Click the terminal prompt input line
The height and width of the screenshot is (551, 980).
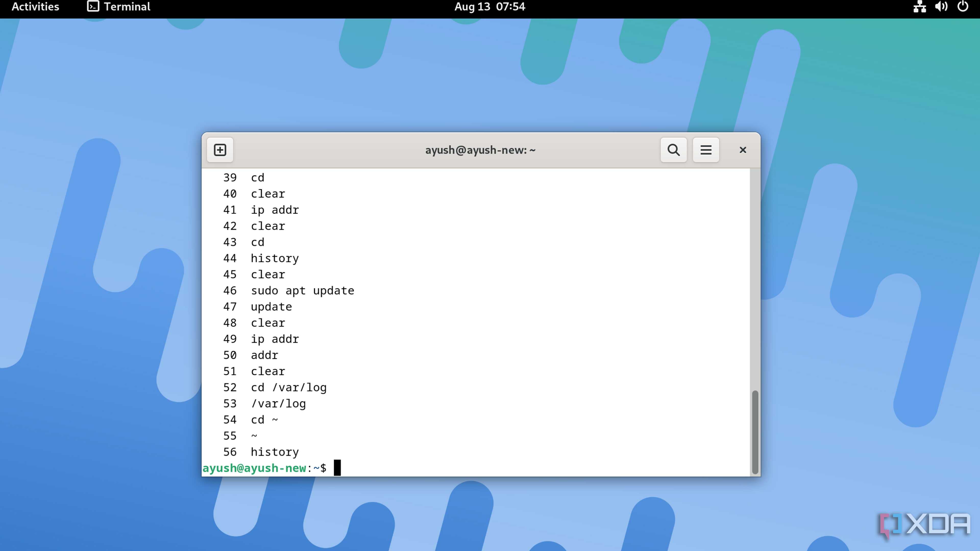pyautogui.click(x=475, y=468)
